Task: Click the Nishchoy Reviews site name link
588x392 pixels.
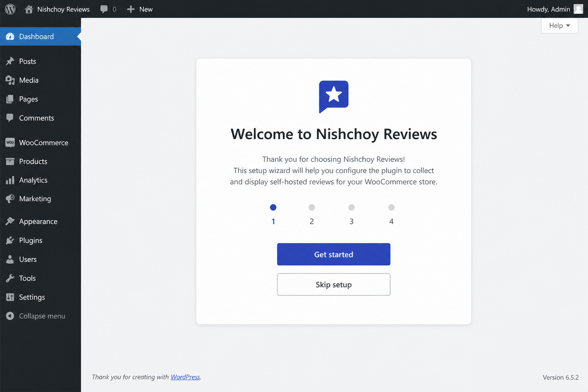Action: coord(64,9)
